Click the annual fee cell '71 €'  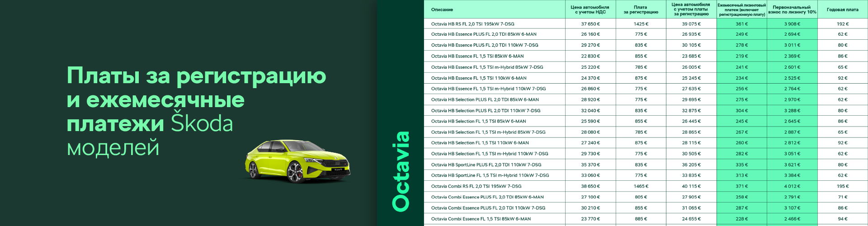pyautogui.click(x=843, y=197)
